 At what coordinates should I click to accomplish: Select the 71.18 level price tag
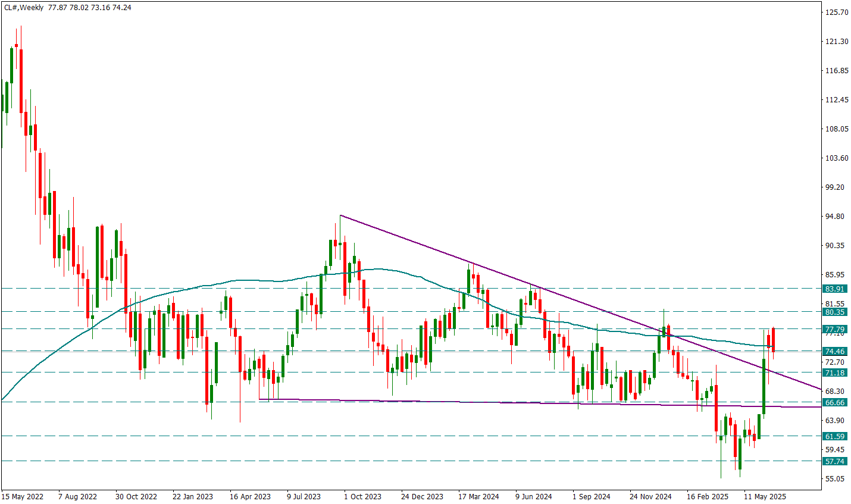pyautogui.click(x=835, y=372)
